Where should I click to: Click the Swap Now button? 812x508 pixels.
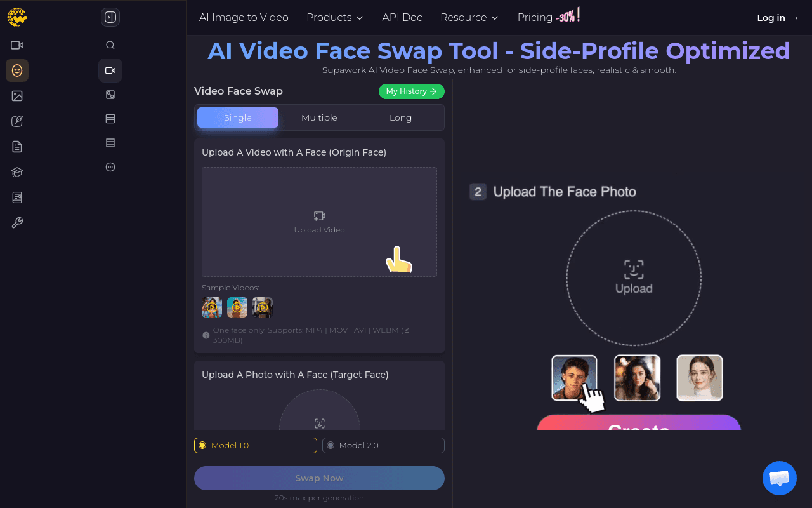tap(319, 478)
